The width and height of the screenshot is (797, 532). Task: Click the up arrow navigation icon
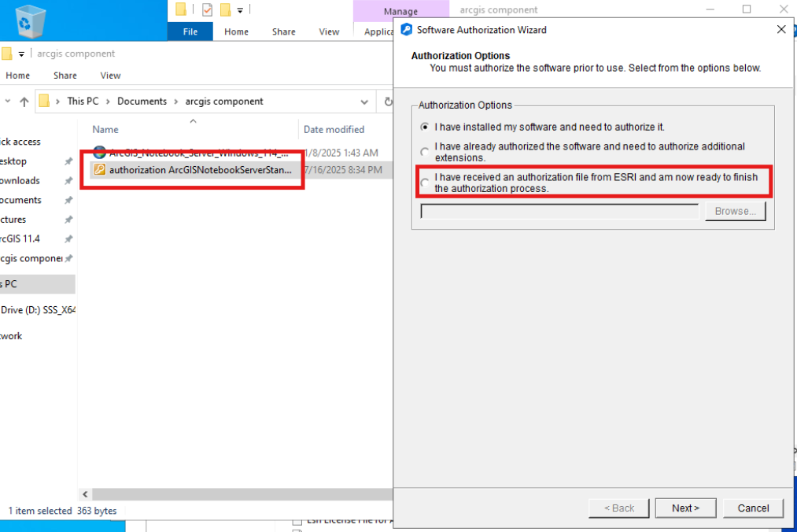coord(24,102)
